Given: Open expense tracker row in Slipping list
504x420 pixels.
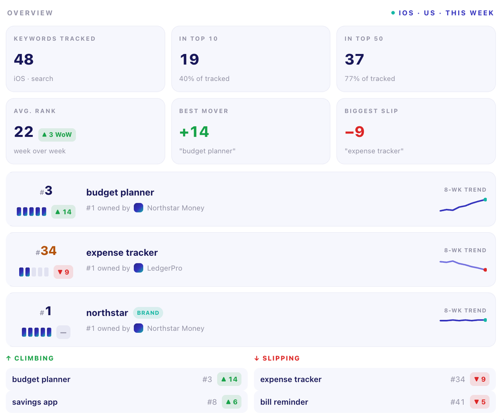Looking at the screenshot, I should [375, 379].
